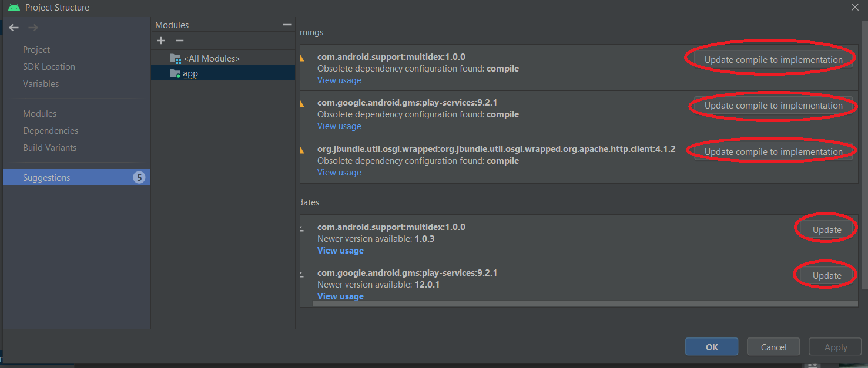Click the plus icon to add module

pos(162,40)
